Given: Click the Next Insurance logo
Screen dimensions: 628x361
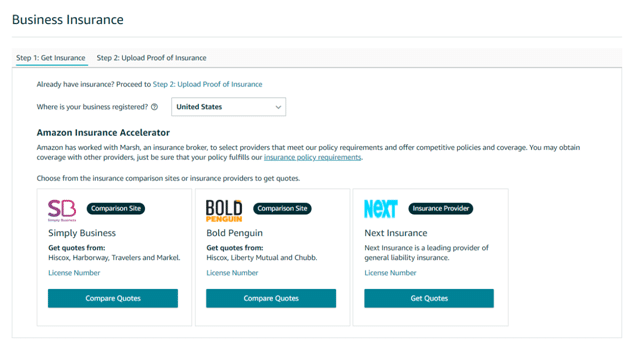Looking at the screenshot, I should point(381,209).
